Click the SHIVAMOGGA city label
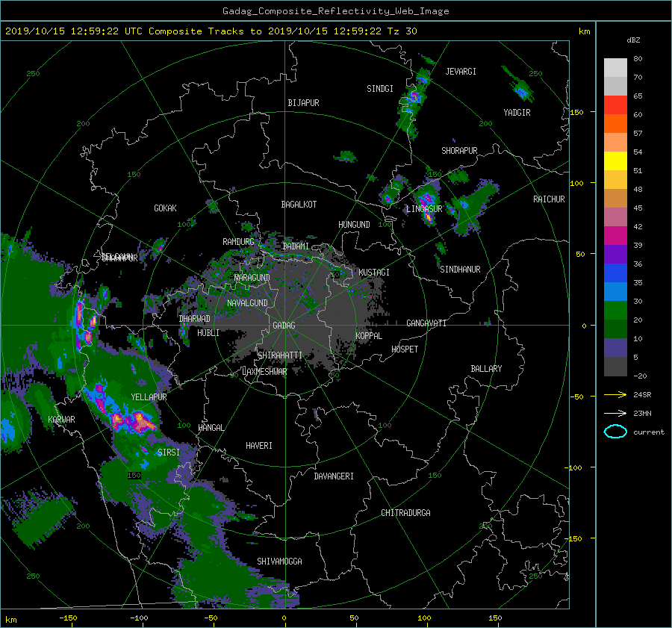The height and width of the screenshot is (628, 672). (279, 562)
